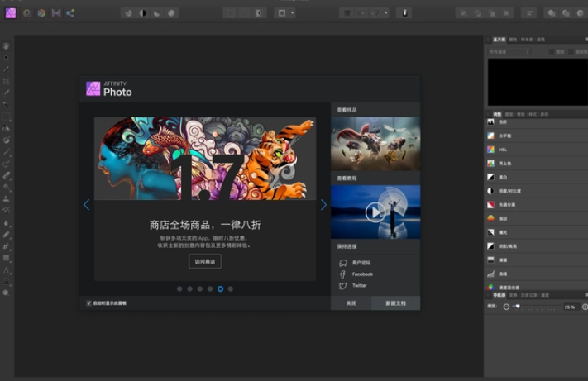Open the 查看样品 samples thumbnail
This screenshot has width=588, height=381.
point(375,144)
